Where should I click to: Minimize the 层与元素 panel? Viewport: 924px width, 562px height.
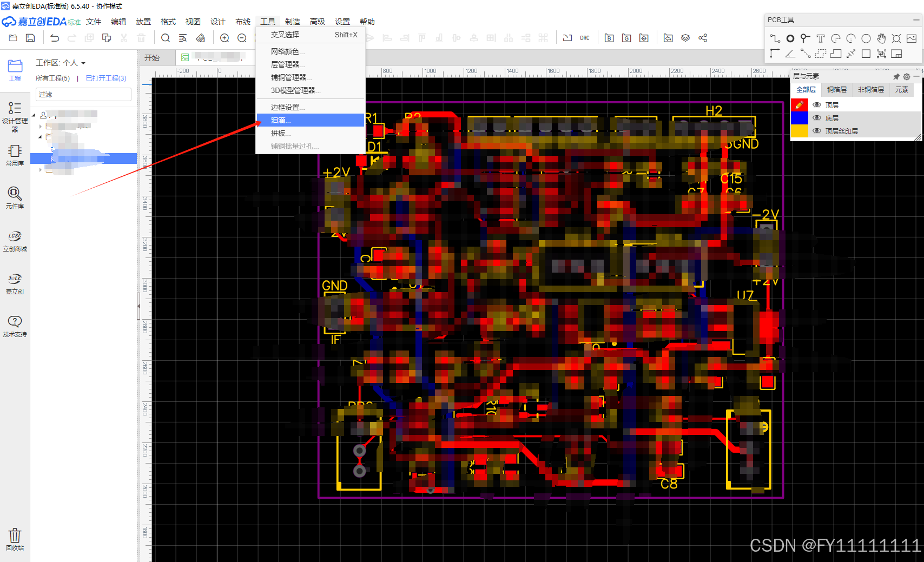coord(916,76)
